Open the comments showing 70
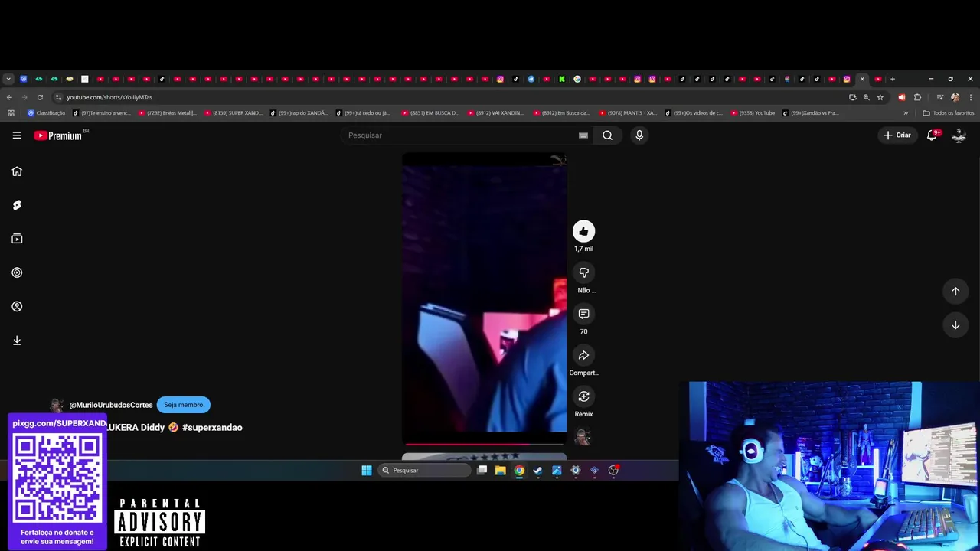980x551 pixels. [583, 314]
